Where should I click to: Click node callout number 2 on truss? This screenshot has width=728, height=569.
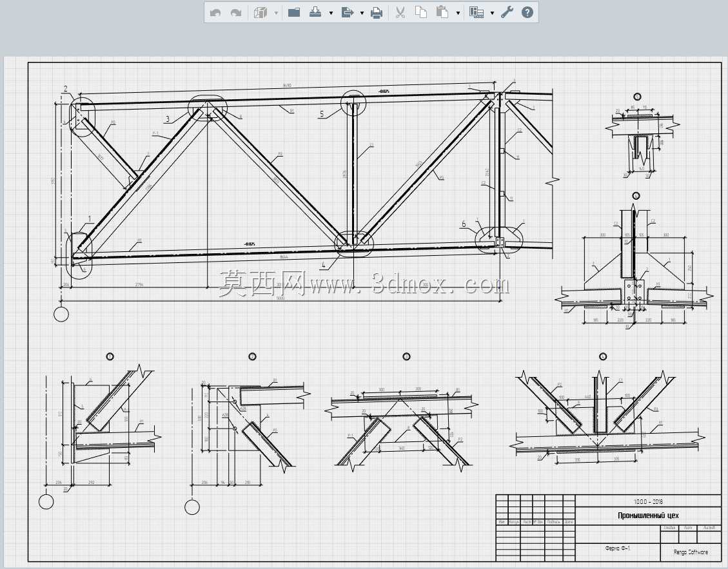click(x=66, y=89)
